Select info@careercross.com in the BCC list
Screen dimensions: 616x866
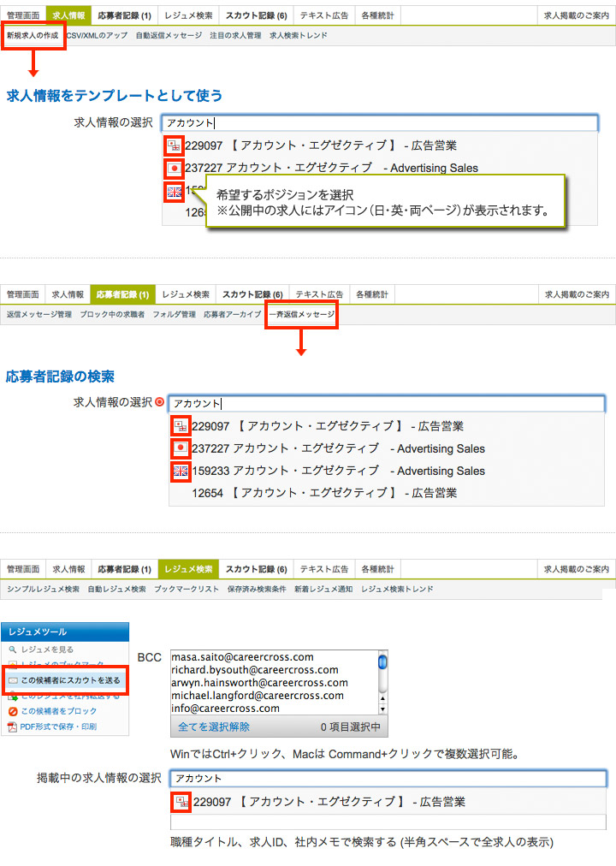pyautogui.click(x=225, y=708)
